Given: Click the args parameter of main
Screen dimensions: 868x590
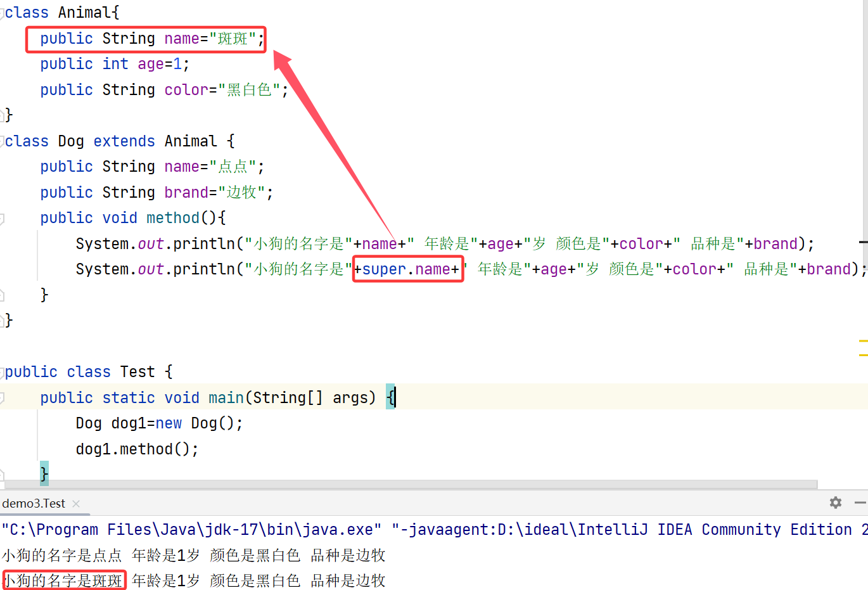Looking at the screenshot, I should click(350, 398).
